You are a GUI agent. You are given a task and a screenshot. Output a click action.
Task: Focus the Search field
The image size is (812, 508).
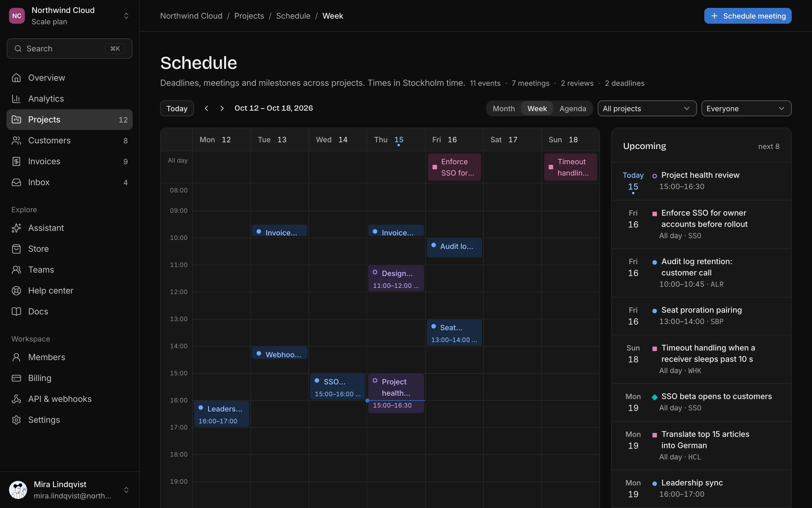(69, 49)
